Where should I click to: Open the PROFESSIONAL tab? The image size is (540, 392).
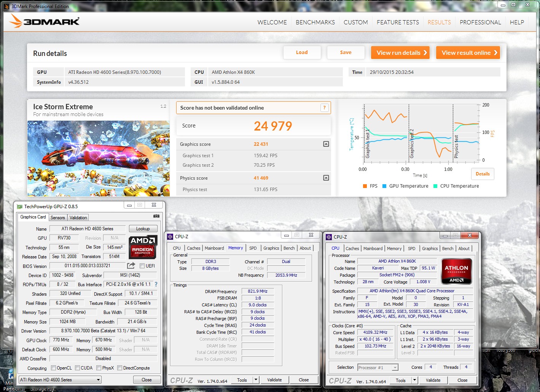click(x=480, y=22)
